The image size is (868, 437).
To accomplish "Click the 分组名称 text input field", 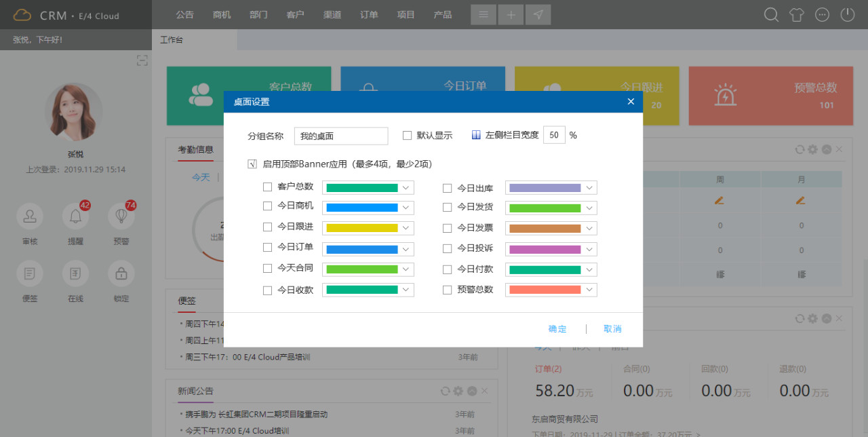I will [x=341, y=136].
